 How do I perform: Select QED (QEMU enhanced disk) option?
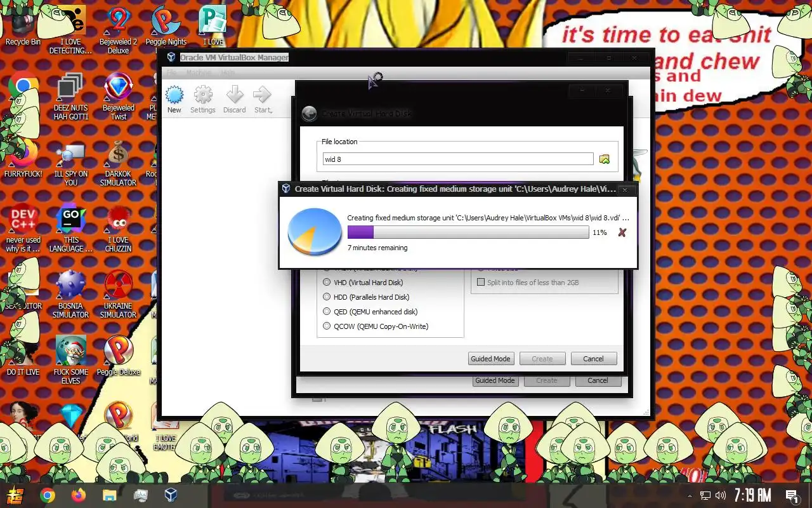tap(327, 312)
